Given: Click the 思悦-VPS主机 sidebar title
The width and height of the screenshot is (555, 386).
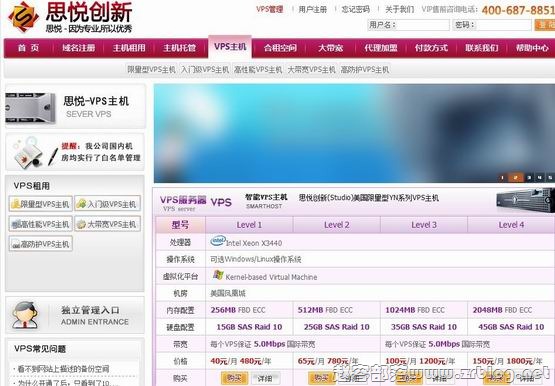Looking at the screenshot, I should 96,101.
